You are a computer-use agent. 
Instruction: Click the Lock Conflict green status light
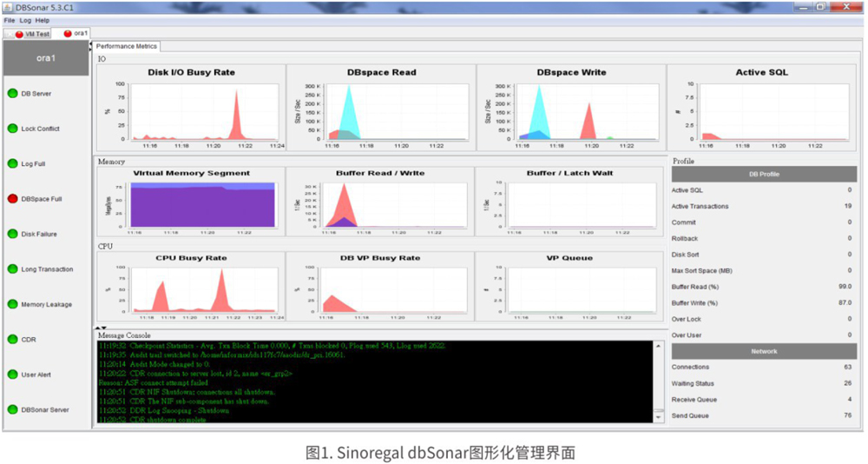[x=13, y=129]
